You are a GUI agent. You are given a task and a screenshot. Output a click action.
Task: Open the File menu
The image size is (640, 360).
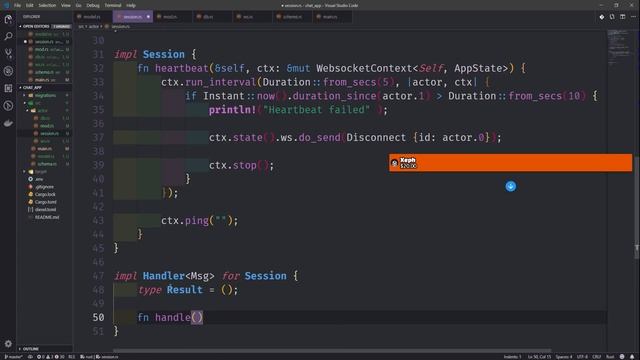(x=17, y=5)
